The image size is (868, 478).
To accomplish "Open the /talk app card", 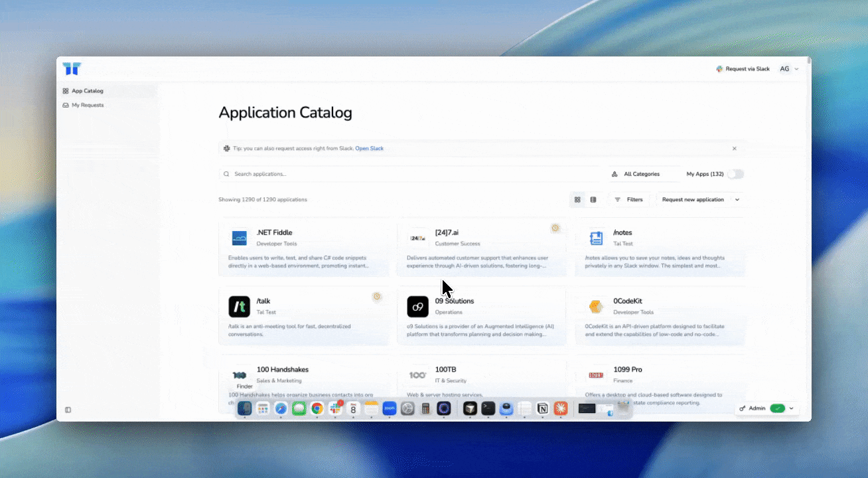I will 304,315.
